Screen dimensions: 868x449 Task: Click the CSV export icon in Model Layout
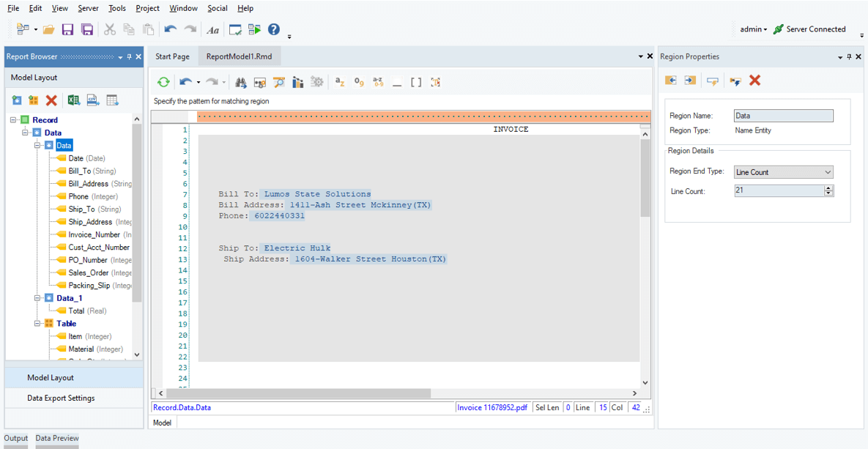(93, 100)
